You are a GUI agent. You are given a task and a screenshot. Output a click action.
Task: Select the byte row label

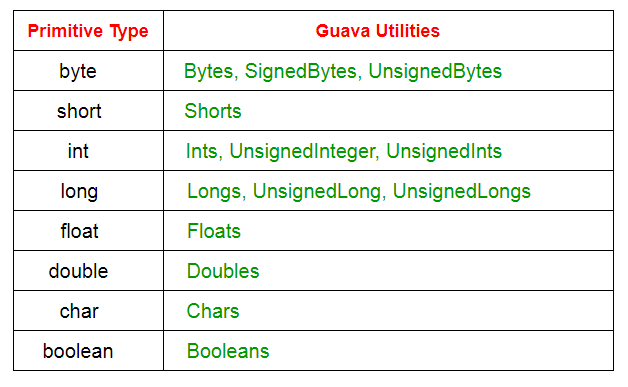click(78, 71)
